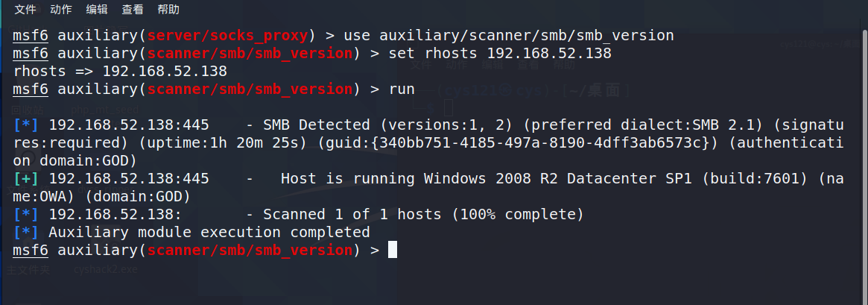
Task: Click the red server/socks_proxy module name
Action: click(x=227, y=36)
